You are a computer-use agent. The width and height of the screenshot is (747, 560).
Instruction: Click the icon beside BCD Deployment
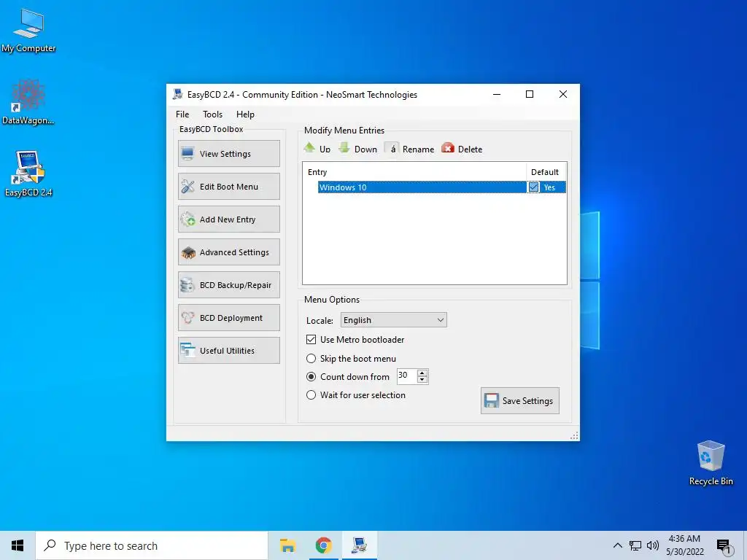[187, 318]
